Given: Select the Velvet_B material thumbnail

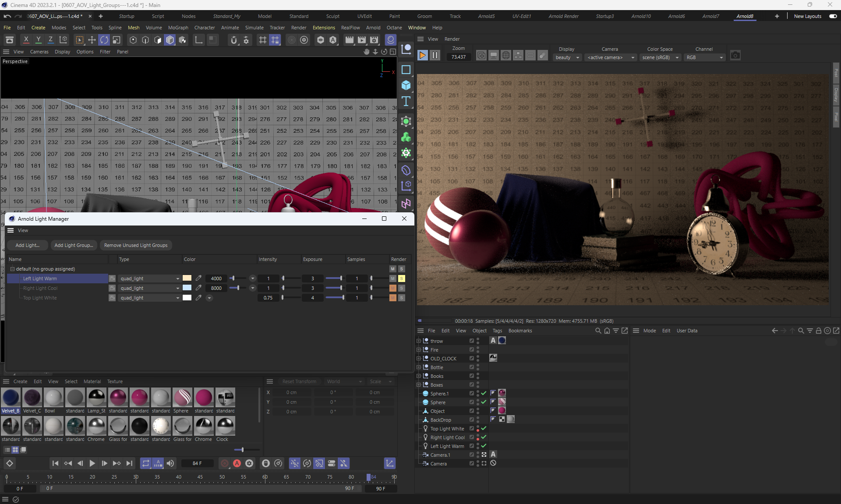Looking at the screenshot, I should (11, 398).
